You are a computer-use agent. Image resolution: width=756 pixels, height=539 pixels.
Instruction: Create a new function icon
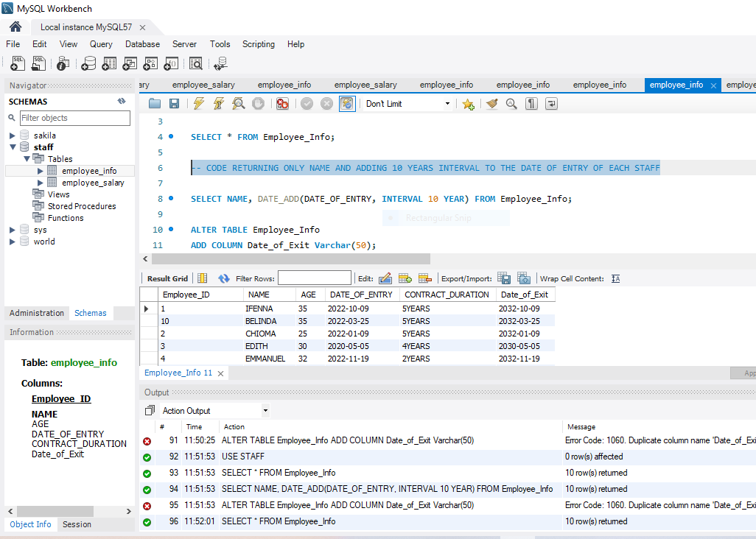[171, 63]
